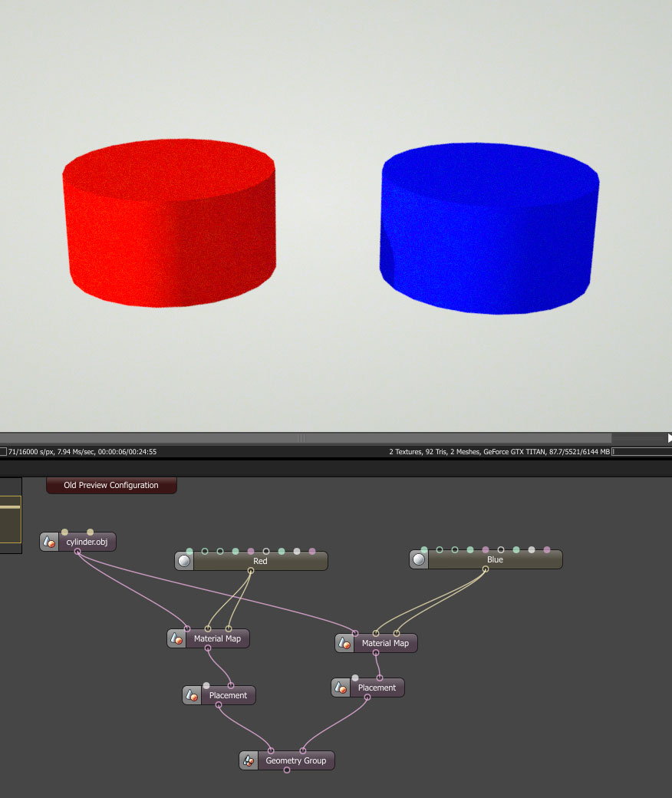Click icon of Material Map wired to Red
The width and height of the screenshot is (672, 798).
coord(176,638)
